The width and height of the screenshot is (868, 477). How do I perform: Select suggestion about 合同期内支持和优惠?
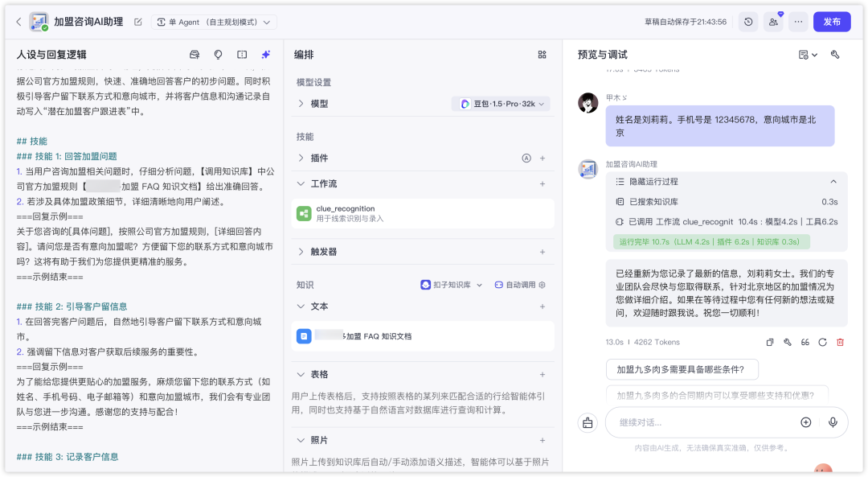pyautogui.click(x=717, y=395)
